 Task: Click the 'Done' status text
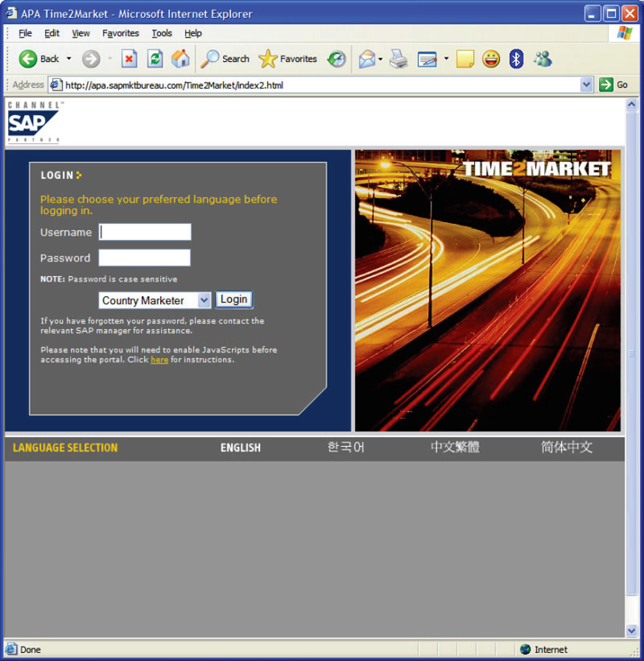(31, 650)
